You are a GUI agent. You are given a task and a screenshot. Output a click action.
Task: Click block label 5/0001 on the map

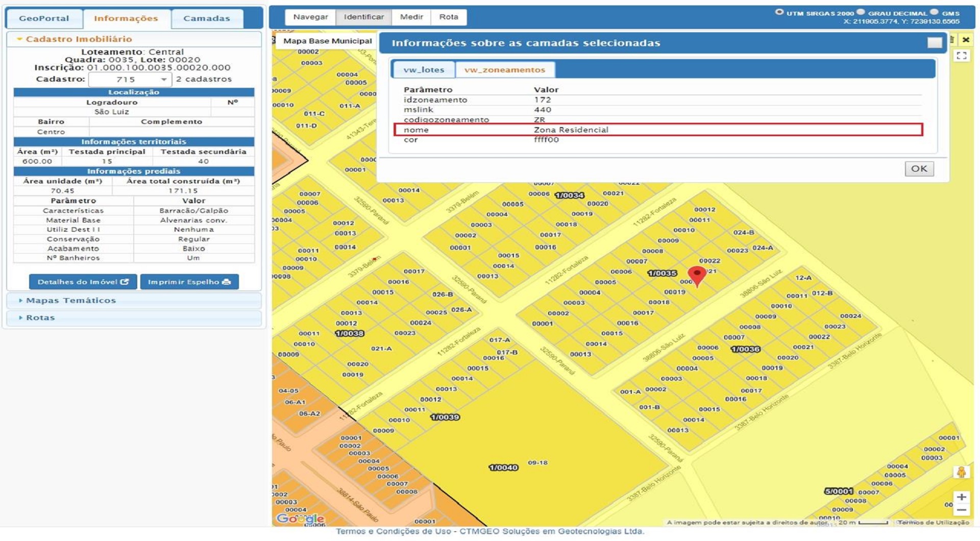coord(839,491)
